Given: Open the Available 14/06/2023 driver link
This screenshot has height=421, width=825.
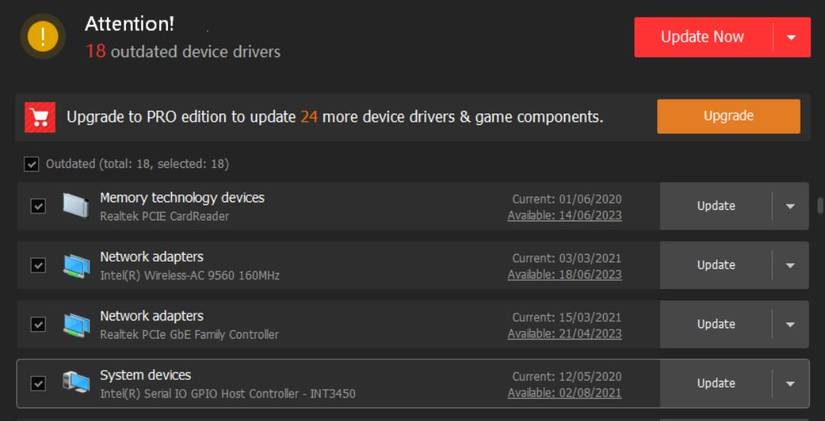Looking at the screenshot, I should click(x=564, y=215).
